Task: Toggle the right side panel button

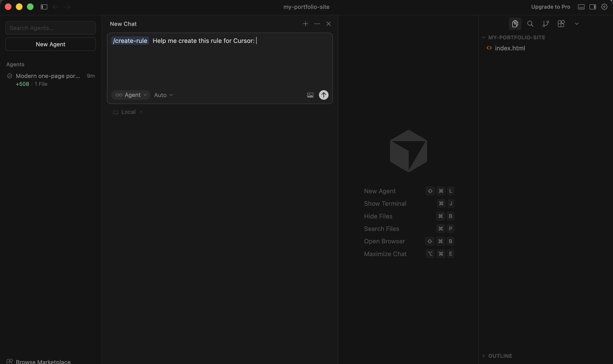Action: click(593, 7)
